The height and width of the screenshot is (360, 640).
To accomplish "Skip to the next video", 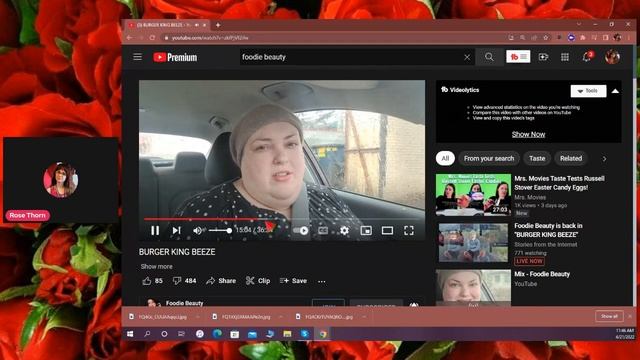I will (x=176, y=231).
